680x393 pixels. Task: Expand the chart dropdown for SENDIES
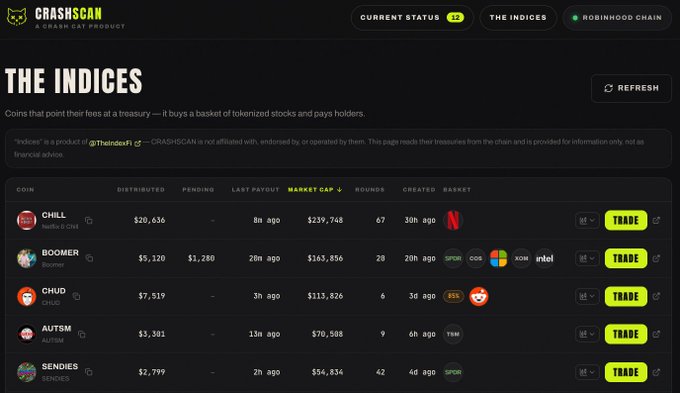(587, 372)
